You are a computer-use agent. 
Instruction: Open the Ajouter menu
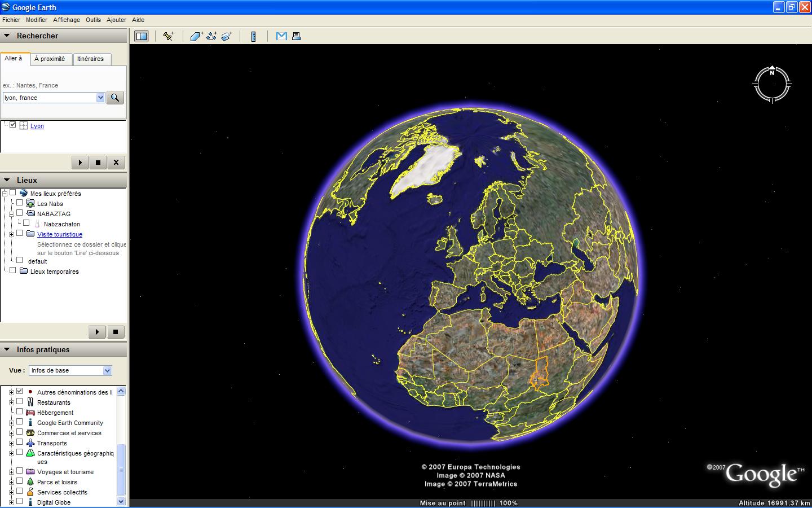pos(116,20)
